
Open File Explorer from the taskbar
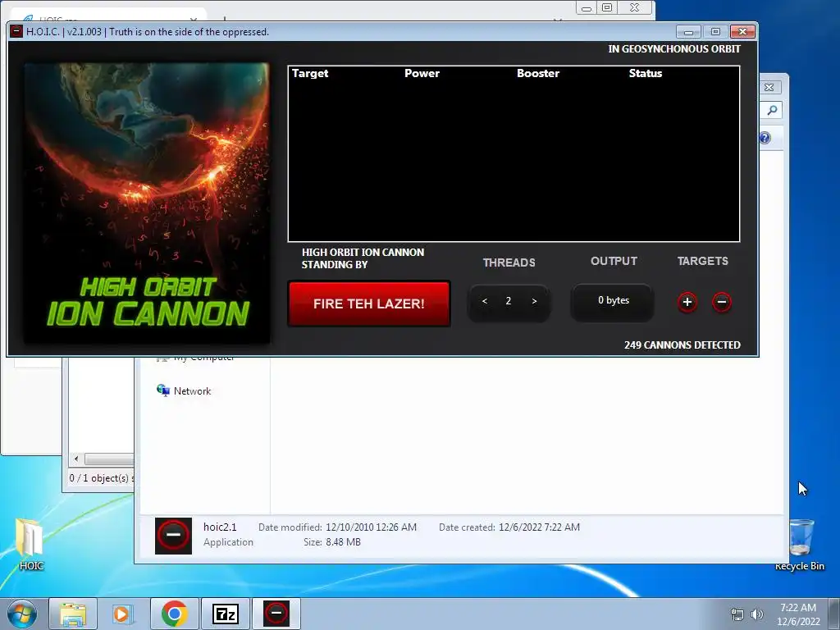tap(73, 614)
